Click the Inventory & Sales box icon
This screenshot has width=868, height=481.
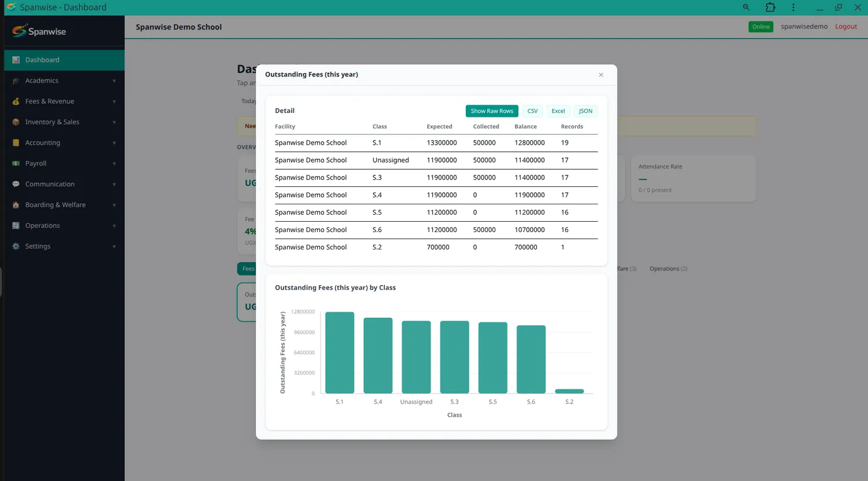16,122
